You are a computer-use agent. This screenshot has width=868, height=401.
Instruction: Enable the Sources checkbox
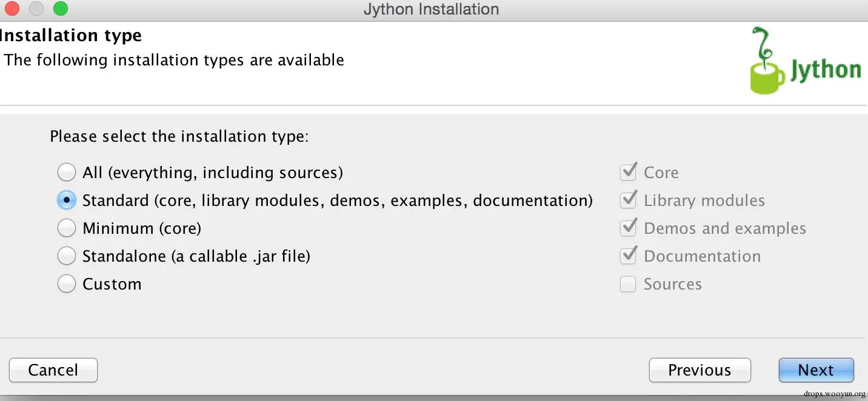628,284
